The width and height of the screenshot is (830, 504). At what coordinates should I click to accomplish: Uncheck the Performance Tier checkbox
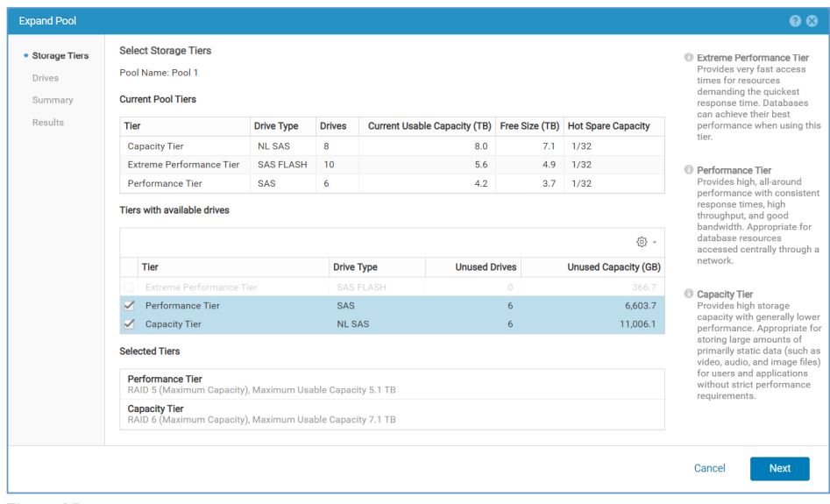coord(130,306)
